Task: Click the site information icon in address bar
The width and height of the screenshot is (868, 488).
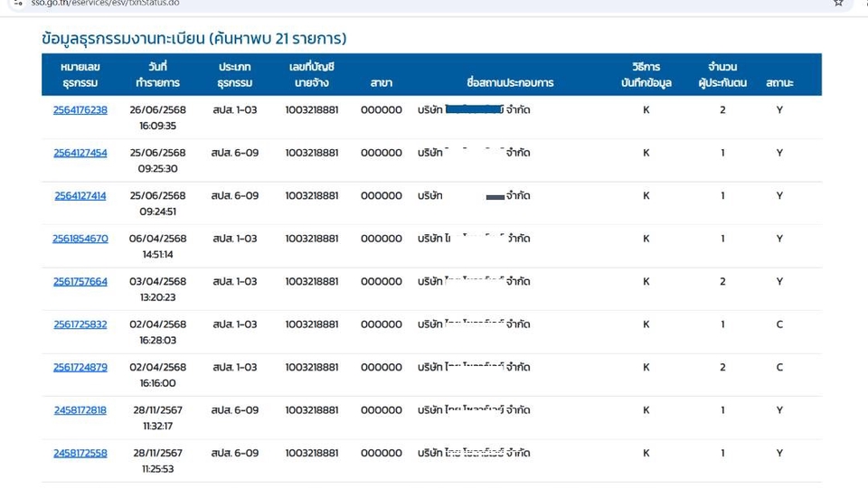Action: 18,4
